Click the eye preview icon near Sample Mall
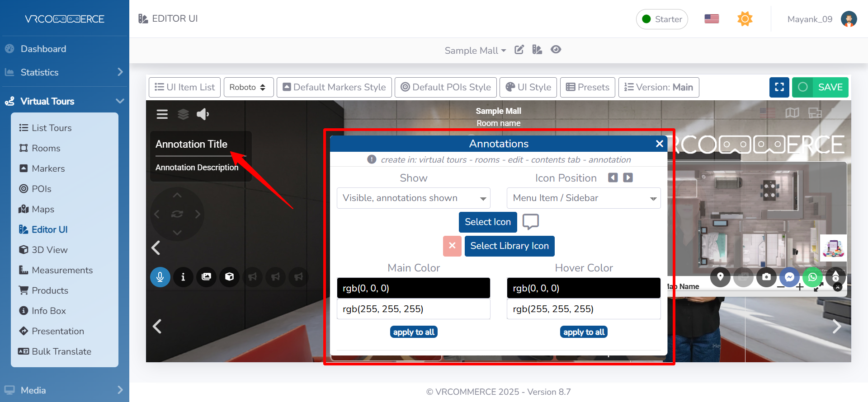The image size is (868, 402). coord(556,50)
